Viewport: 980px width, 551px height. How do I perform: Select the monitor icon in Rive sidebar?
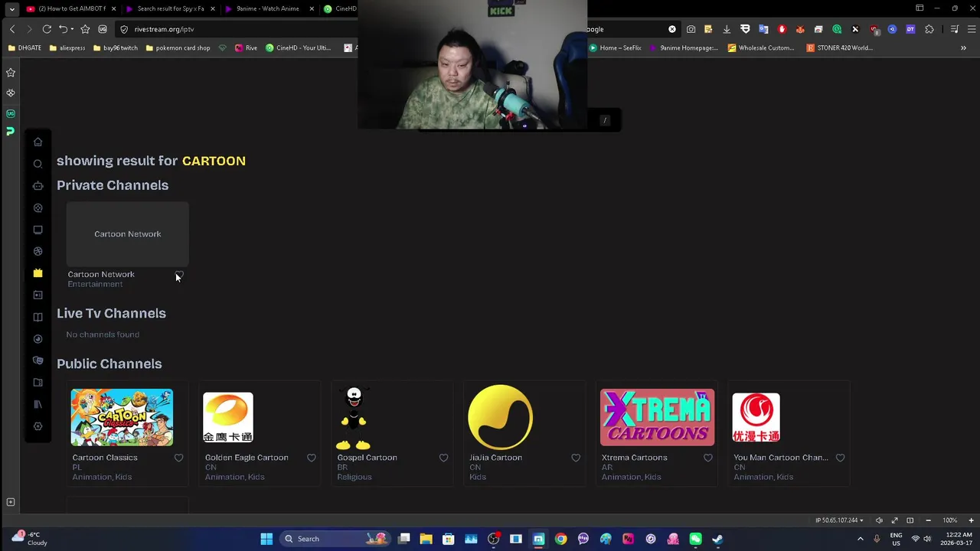(38, 230)
